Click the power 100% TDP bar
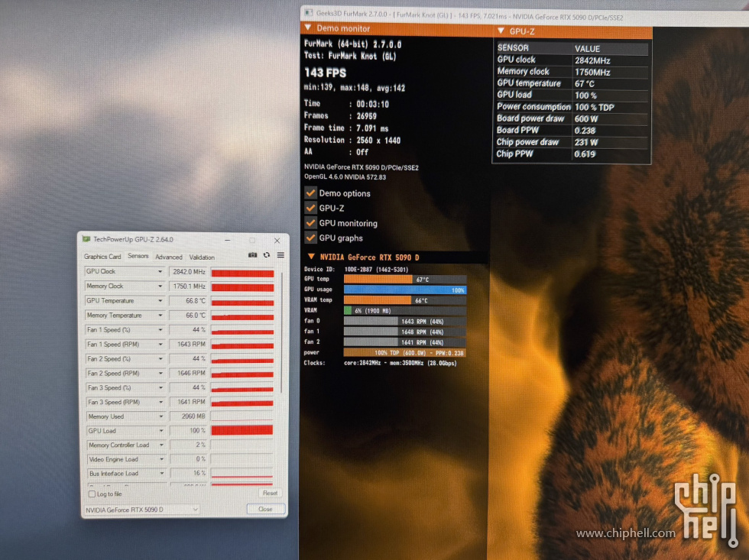Screen dimensions: 749x560 405,353
